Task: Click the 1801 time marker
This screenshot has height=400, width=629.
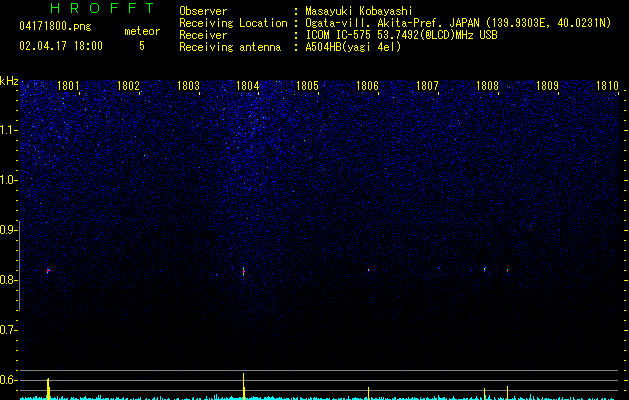Action: [x=68, y=86]
